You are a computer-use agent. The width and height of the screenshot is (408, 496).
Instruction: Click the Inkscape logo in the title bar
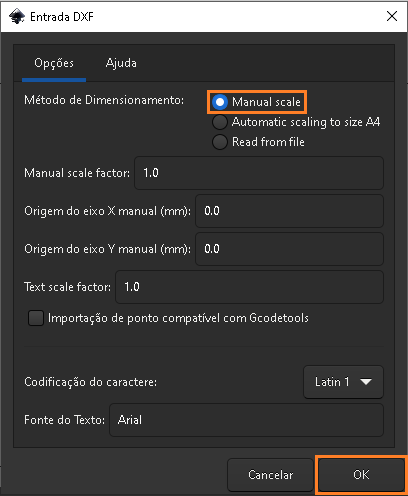[17, 16]
